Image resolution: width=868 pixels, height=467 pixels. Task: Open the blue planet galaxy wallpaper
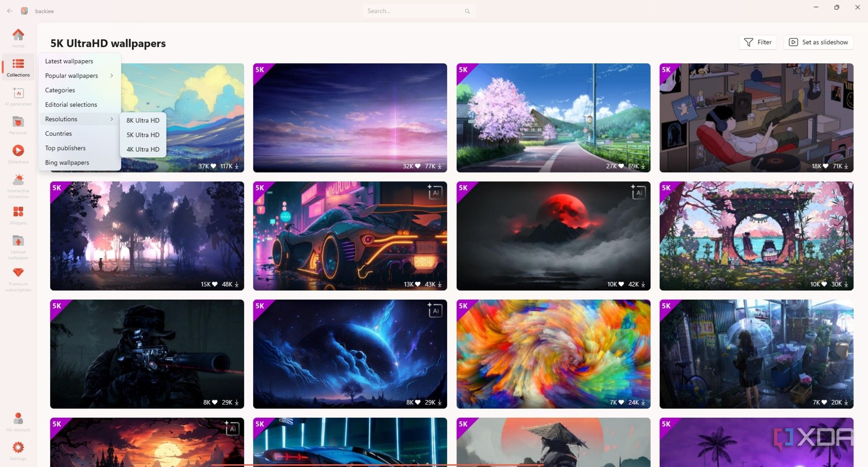point(350,354)
